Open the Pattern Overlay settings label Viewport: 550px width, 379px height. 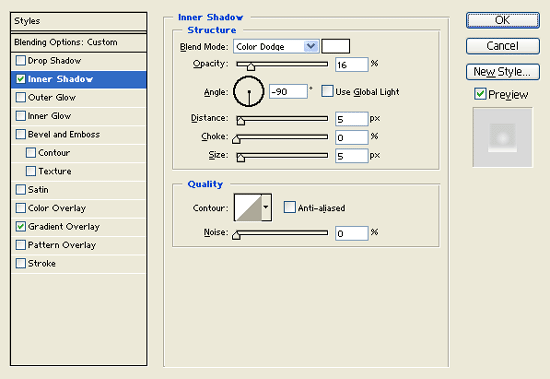(62, 245)
